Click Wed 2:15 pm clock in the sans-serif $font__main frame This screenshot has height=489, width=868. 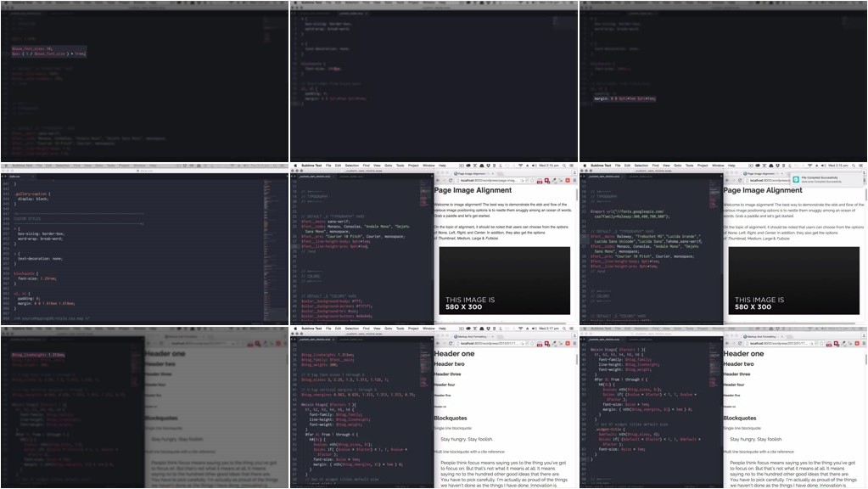[549, 165]
